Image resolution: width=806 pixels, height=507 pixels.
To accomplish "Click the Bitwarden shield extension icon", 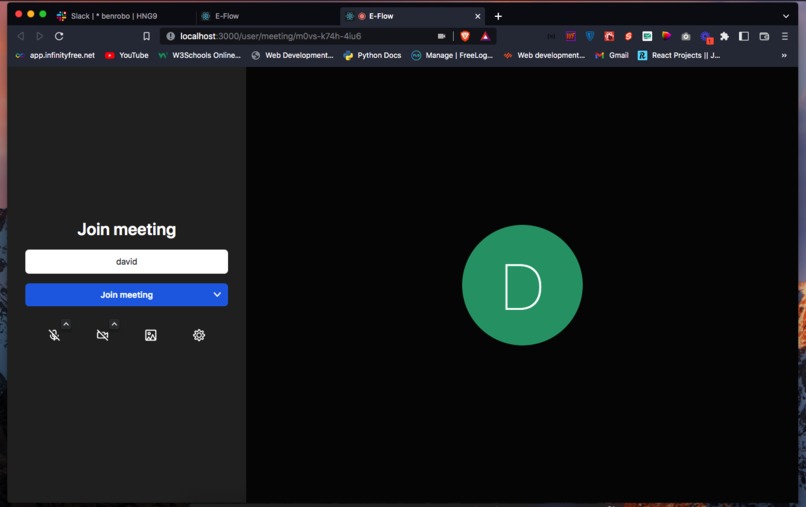I will click(x=590, y=36).
